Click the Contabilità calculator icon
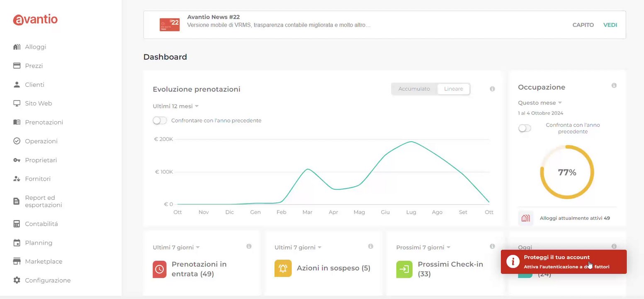The height and width of the screenshot is (299, 644). (17, 224)
